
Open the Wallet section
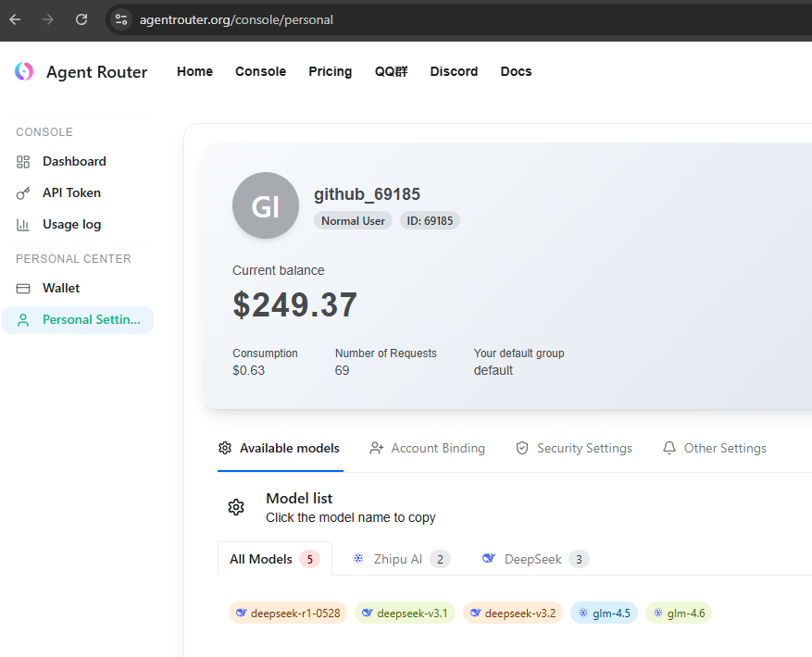point(61,288)
